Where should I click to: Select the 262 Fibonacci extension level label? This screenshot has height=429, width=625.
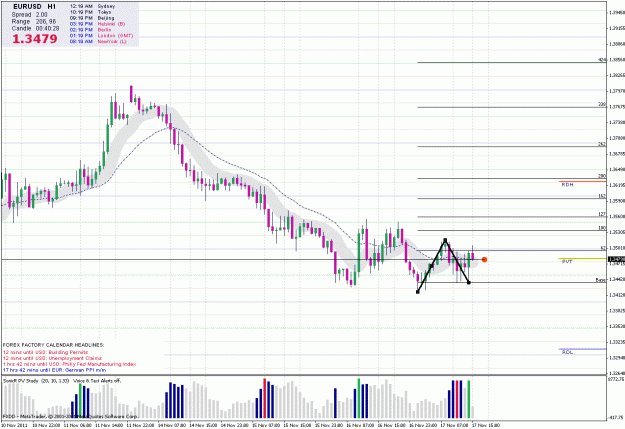click(x=602, y=144)
